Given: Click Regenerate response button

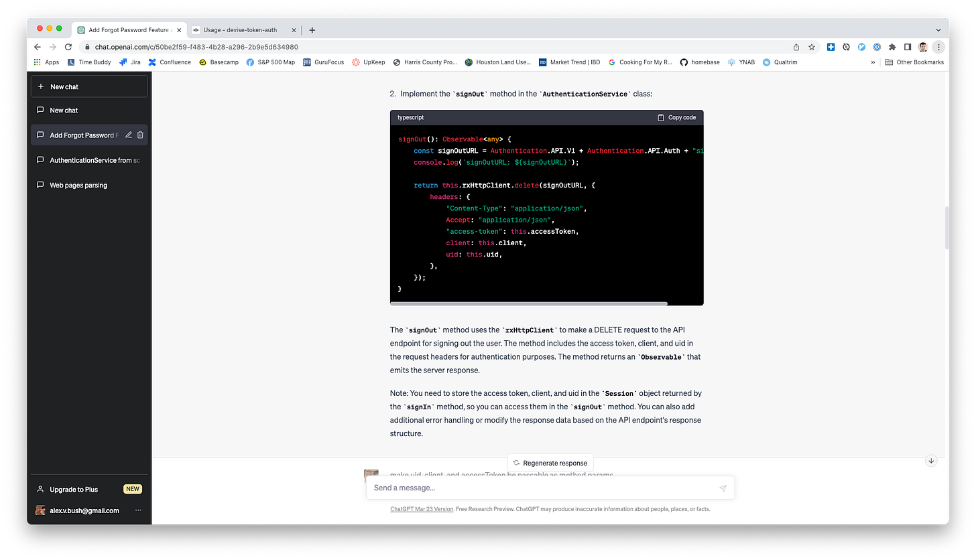Looking at the screenshot, I should click(x=550, y=463).
